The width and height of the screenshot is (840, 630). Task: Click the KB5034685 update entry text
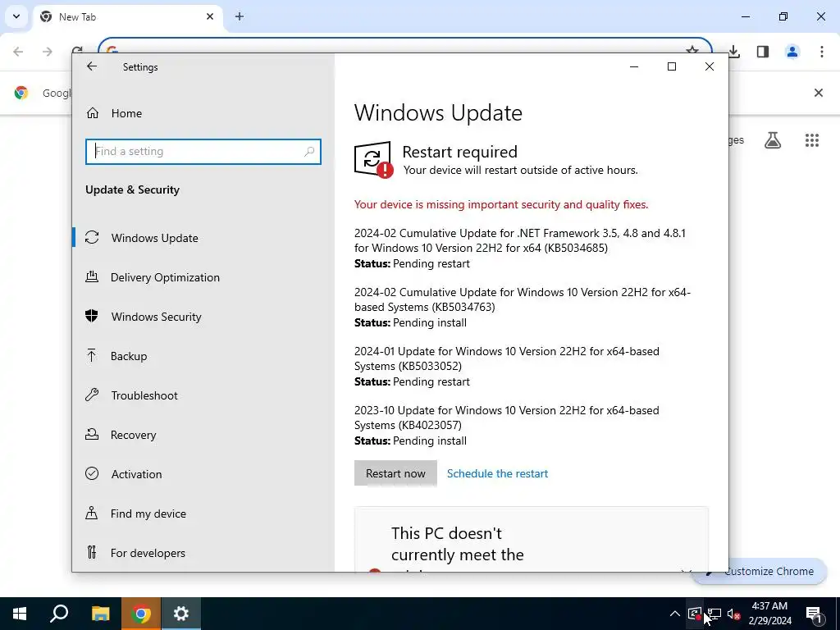519,240
